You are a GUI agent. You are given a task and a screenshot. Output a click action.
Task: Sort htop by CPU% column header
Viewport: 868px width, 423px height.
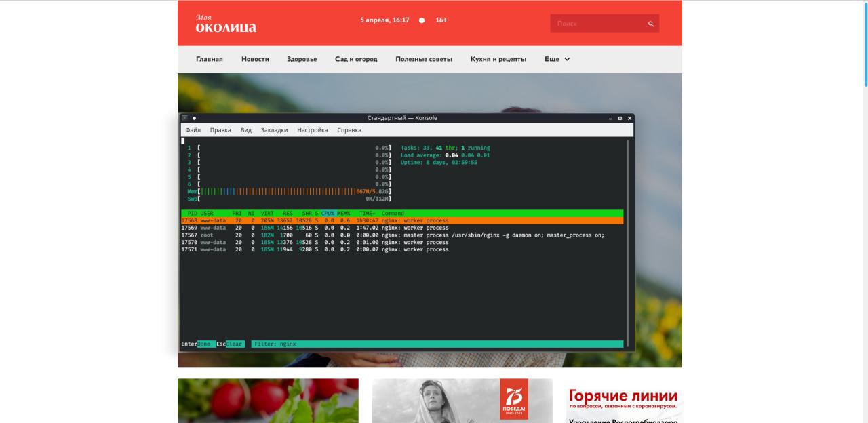pyautogui.click(x=328, y=213)
